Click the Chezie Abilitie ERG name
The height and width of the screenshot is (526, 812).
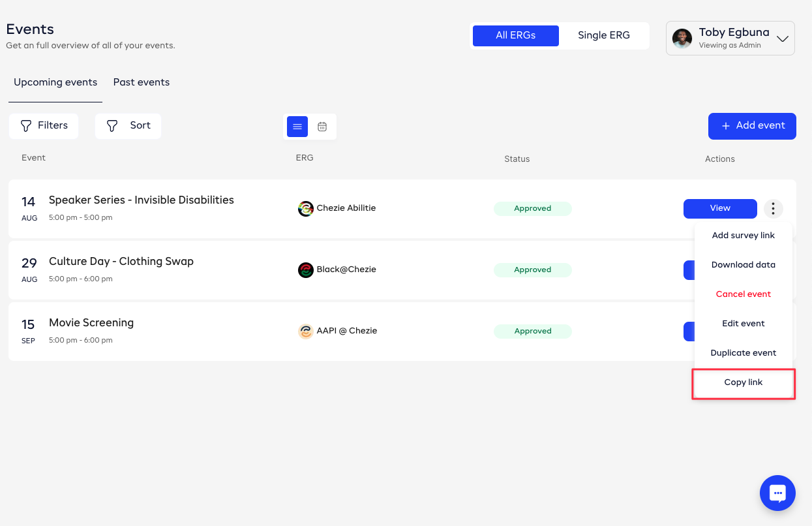pyautogui.click(x=346, y=208)
